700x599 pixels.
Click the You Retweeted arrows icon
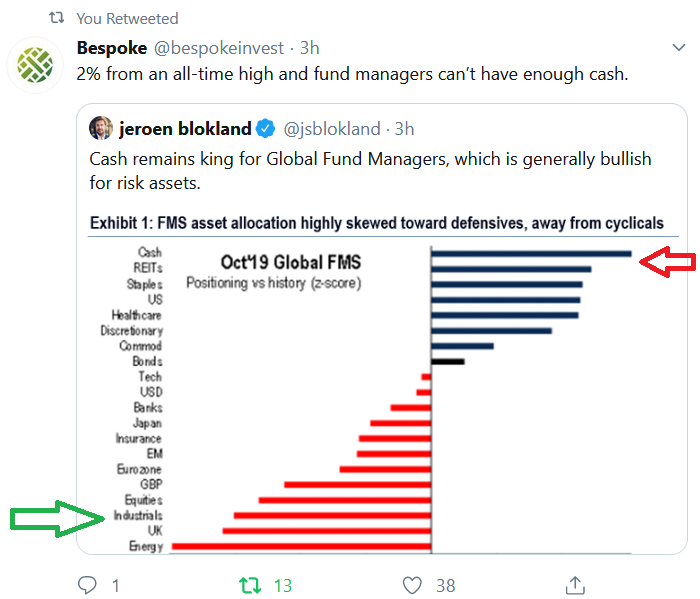pyautogui.click(x=57, y=18)
